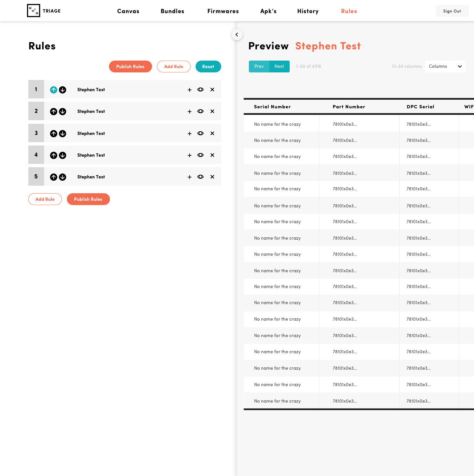The image size is (474, 476).
Task: Click Serial Number column header
Action: [273, 107]
